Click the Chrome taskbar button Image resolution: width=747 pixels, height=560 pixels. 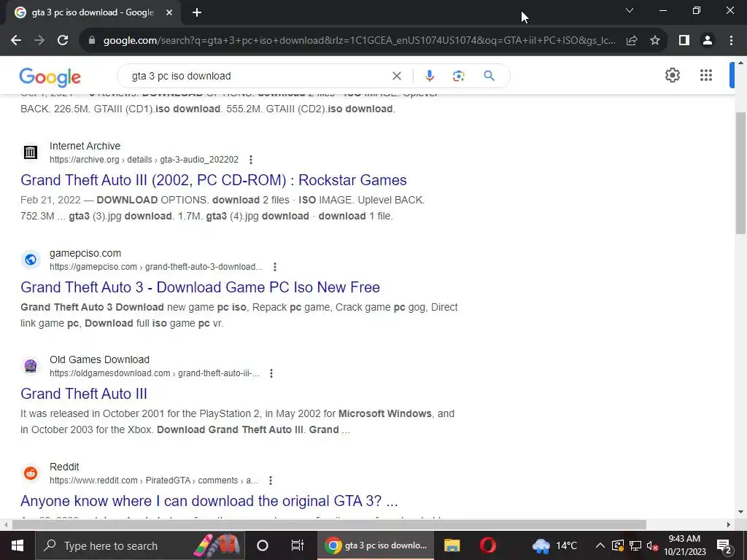coord(376,545)
